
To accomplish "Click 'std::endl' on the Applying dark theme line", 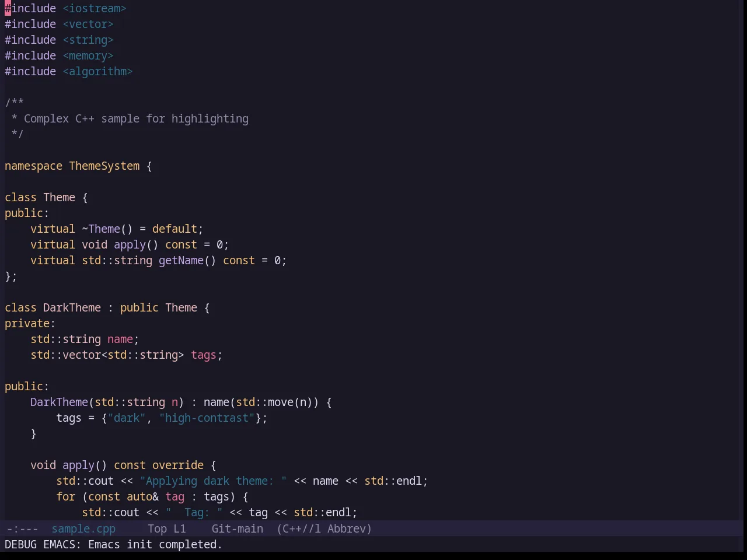I will pyautogui.click(x=393, y=481).
